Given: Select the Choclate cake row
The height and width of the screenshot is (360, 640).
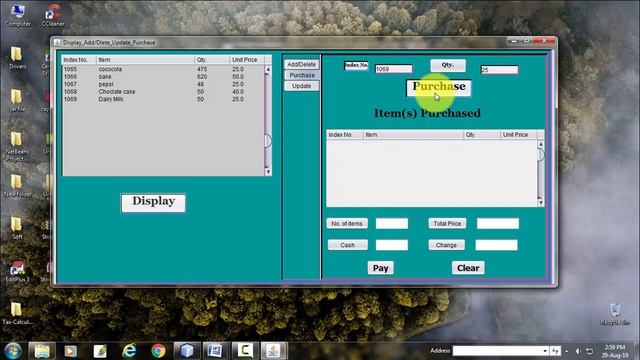Looking at the screenshot, I should [x=163, y=92].
